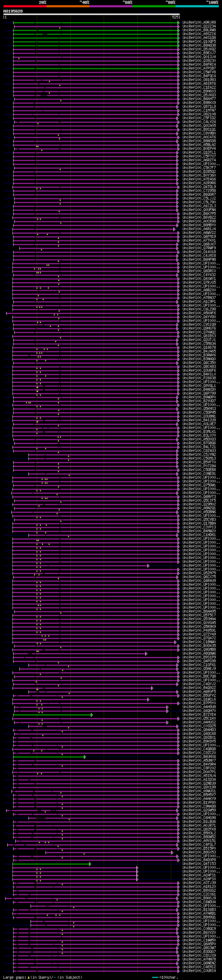Click the cyan ~100% identity legend segment
The image size is (222, 980).
pos(197,6)
